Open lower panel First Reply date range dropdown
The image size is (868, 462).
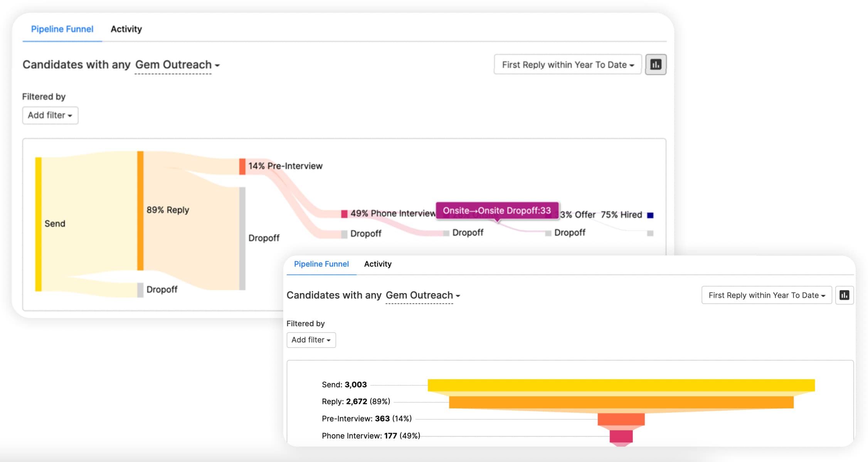pos(766,295)
